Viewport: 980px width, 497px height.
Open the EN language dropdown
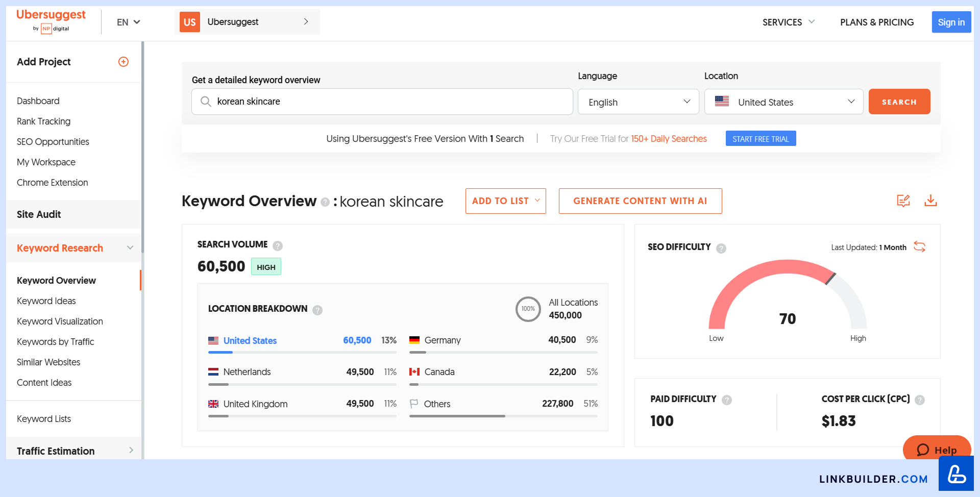(x=128, y=22)
